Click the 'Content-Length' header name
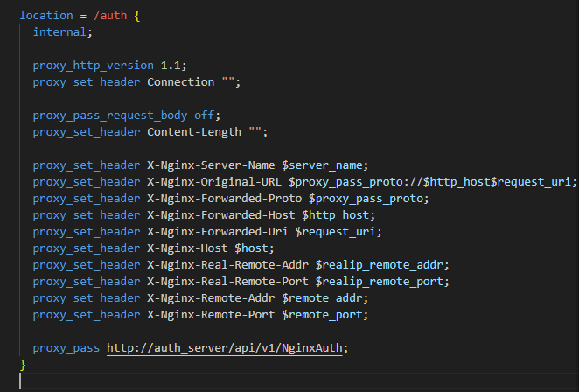This screenshot has width=579, height=392. [194, 132]
